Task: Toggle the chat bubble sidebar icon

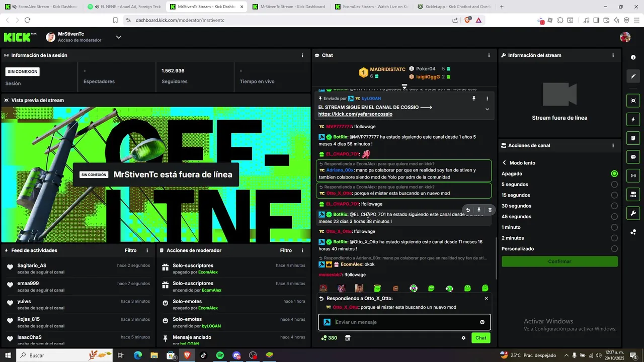Action: tap(633, 157)
